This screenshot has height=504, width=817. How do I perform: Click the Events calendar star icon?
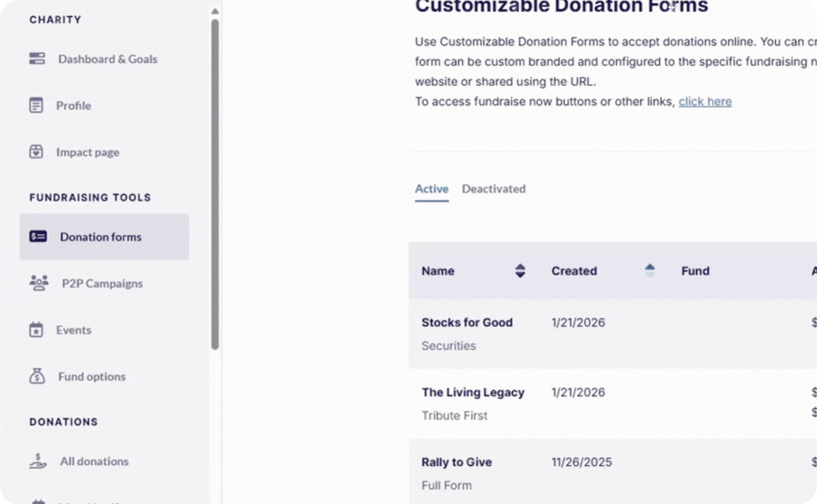[x=36, y=330]
